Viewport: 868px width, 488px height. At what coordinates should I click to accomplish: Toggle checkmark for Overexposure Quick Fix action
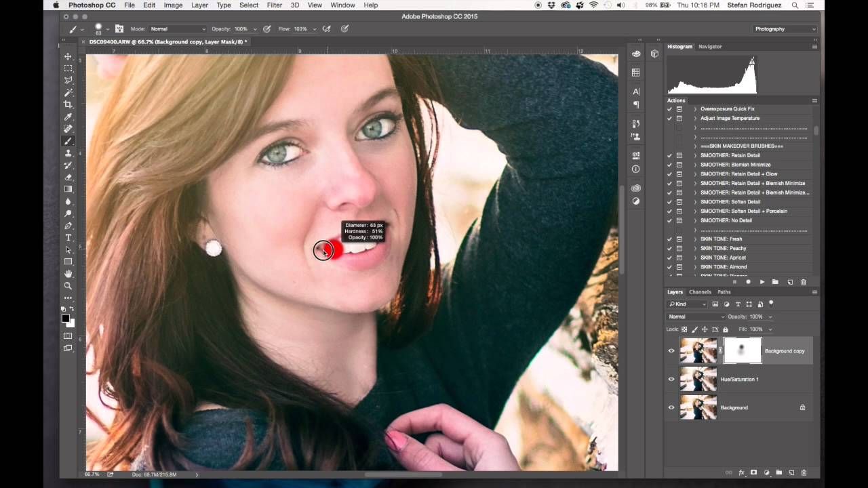coord(670,109)
